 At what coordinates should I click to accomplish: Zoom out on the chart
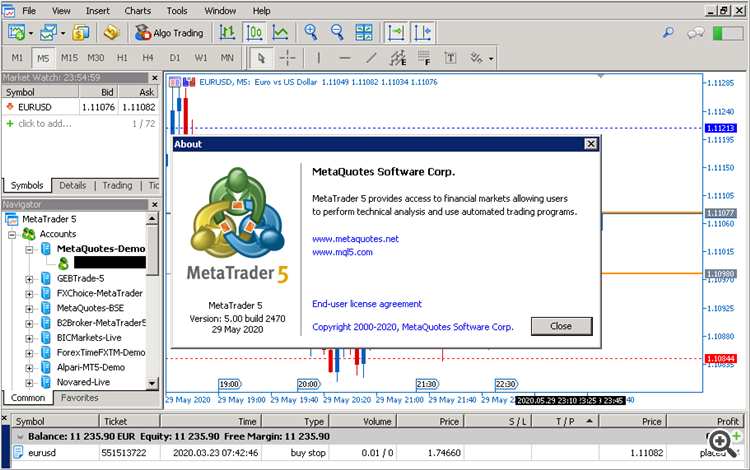(x=337, y=33)
